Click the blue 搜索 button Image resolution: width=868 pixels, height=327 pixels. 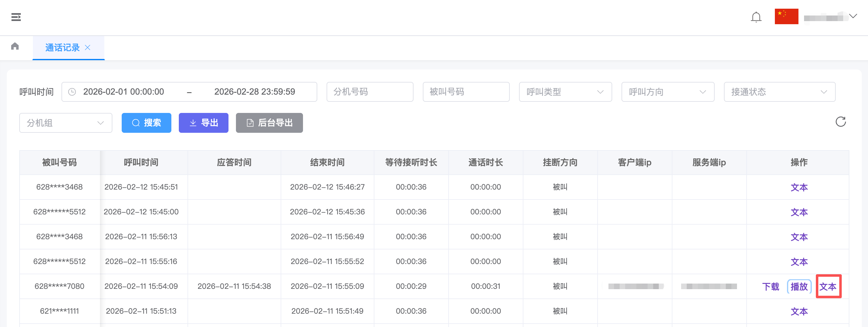[146, 123]
